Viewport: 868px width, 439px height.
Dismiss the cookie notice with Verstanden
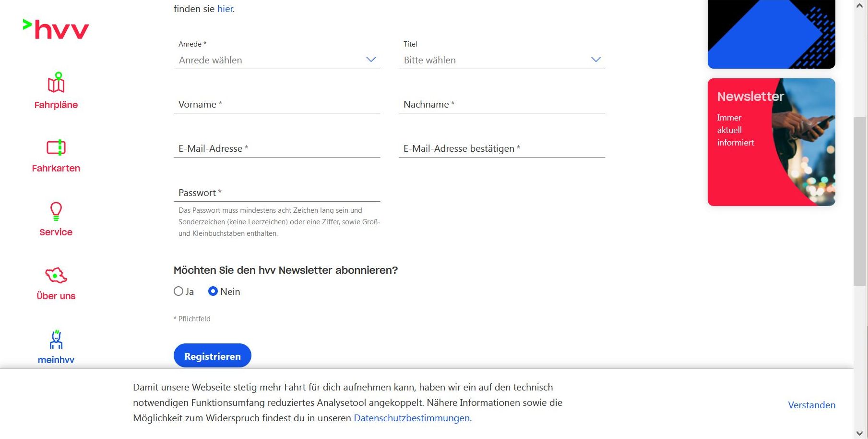tap(811, 405)
